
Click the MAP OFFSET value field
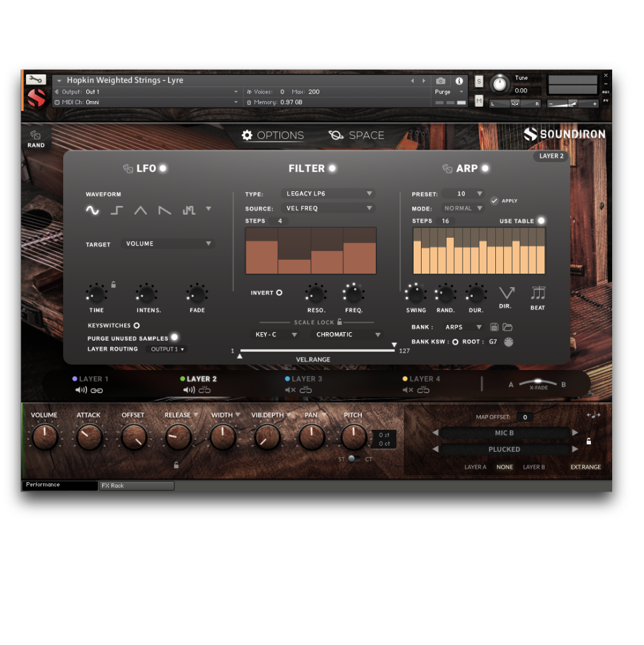point(524,417)
